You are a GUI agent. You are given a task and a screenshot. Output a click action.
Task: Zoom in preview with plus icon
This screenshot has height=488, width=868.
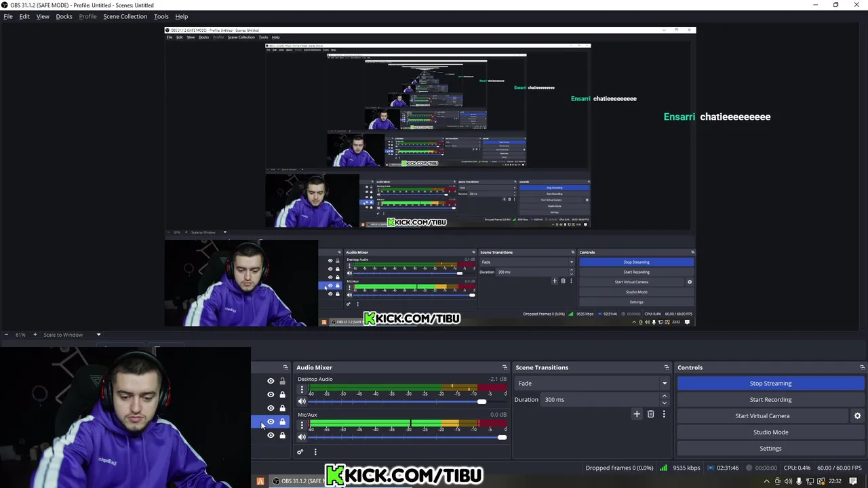pos(35,334)
